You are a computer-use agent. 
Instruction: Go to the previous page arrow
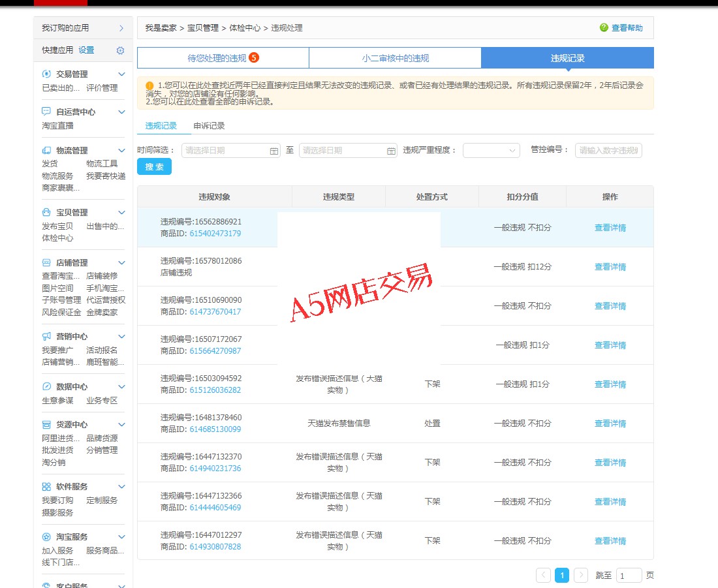pos(544,575)
